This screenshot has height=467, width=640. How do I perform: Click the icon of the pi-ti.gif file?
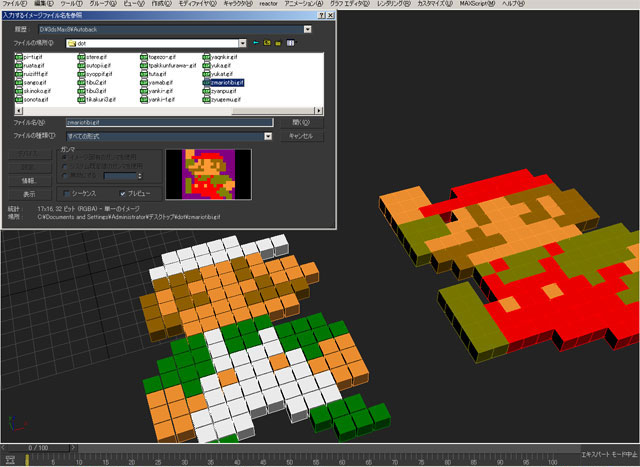pos(19,57)
